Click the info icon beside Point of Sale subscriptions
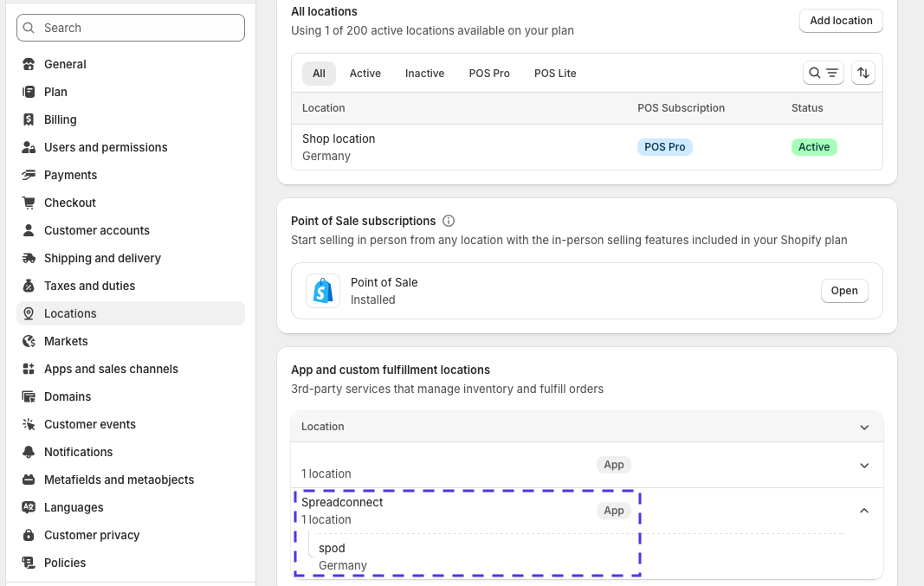 [449, 221]
